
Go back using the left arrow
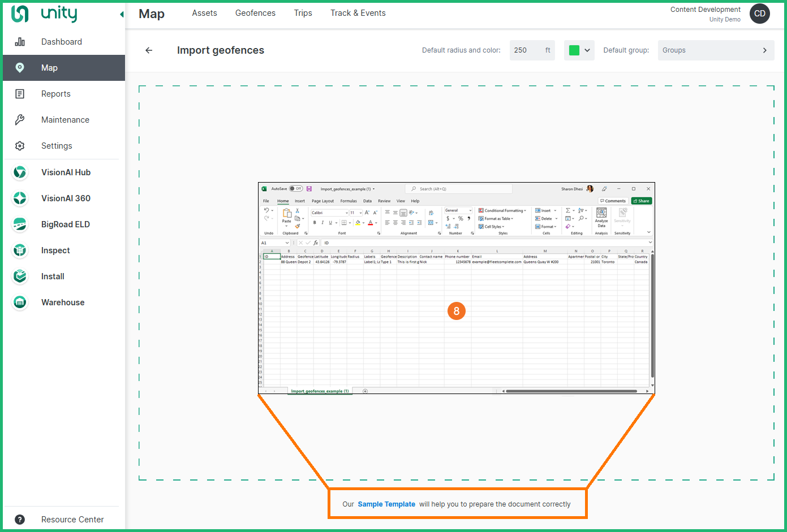[149, 50]
